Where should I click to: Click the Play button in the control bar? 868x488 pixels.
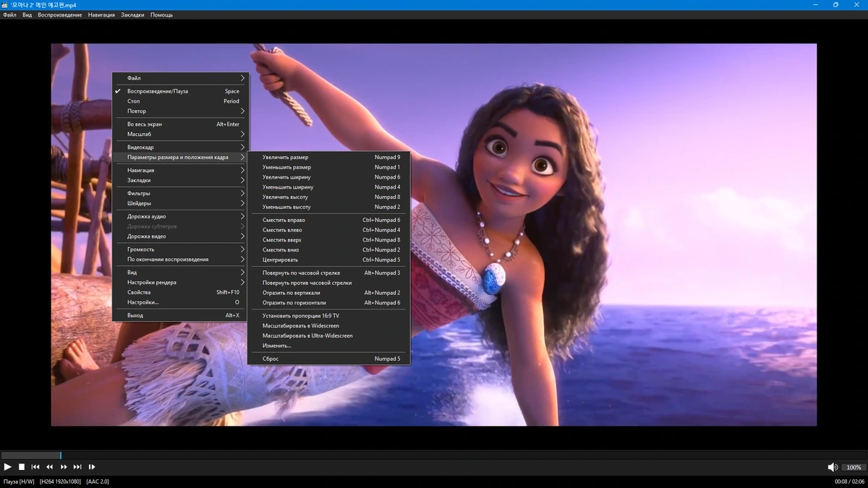pos(8,467)
